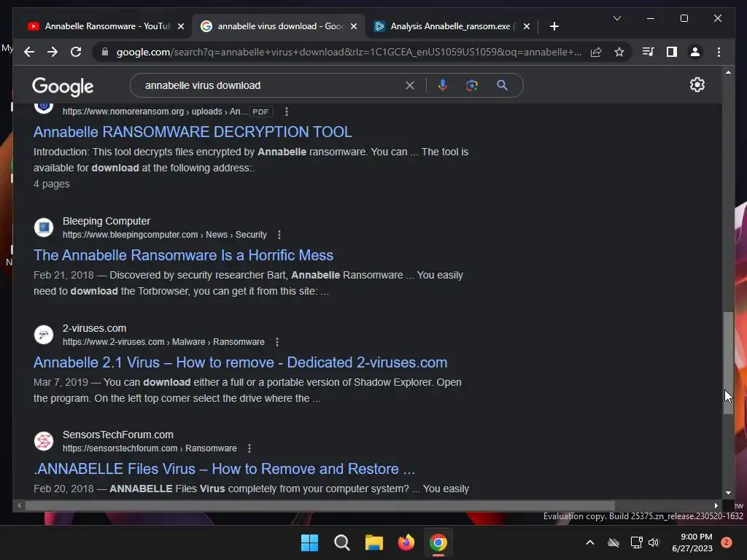Image resolution: width=747 pixels, height=560 pixels.
Task: Go back to previous page
Action: coord(29,52)
